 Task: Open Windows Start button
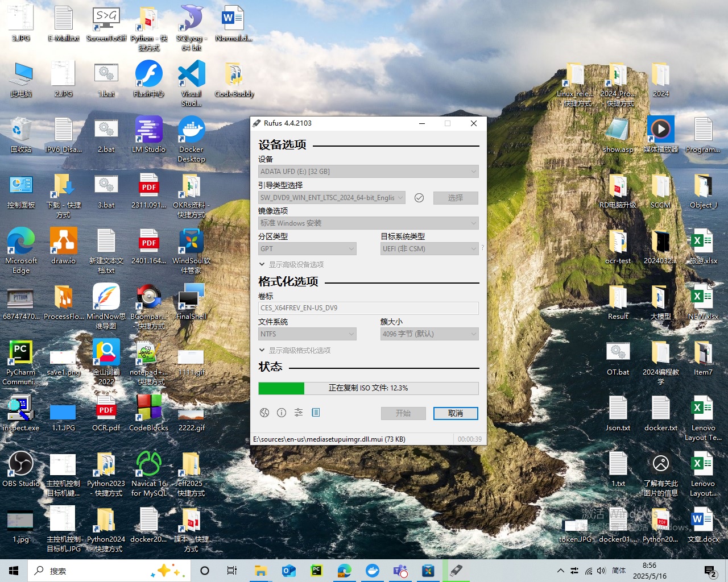14,571
